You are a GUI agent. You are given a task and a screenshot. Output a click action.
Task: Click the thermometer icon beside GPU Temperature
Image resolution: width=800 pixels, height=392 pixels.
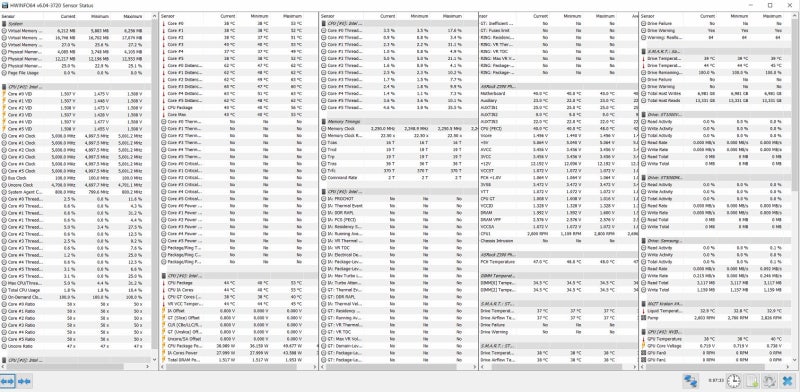(643, 338)
